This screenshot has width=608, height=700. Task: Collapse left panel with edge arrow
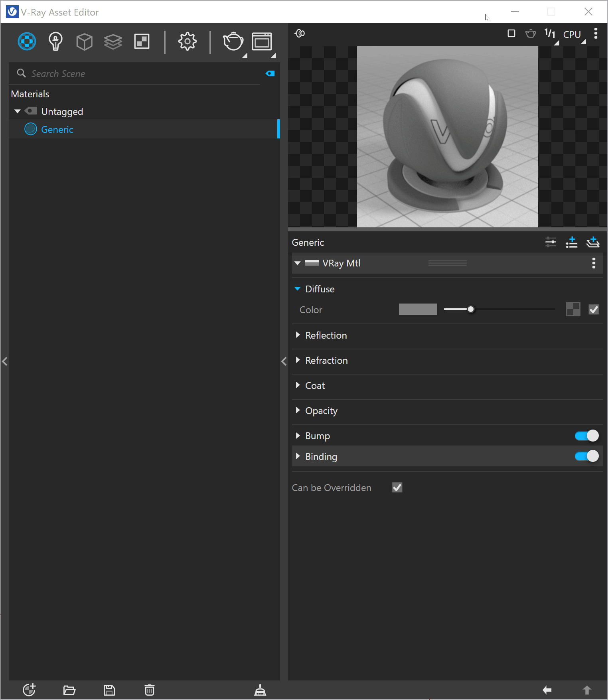click(x=4, y=362)
